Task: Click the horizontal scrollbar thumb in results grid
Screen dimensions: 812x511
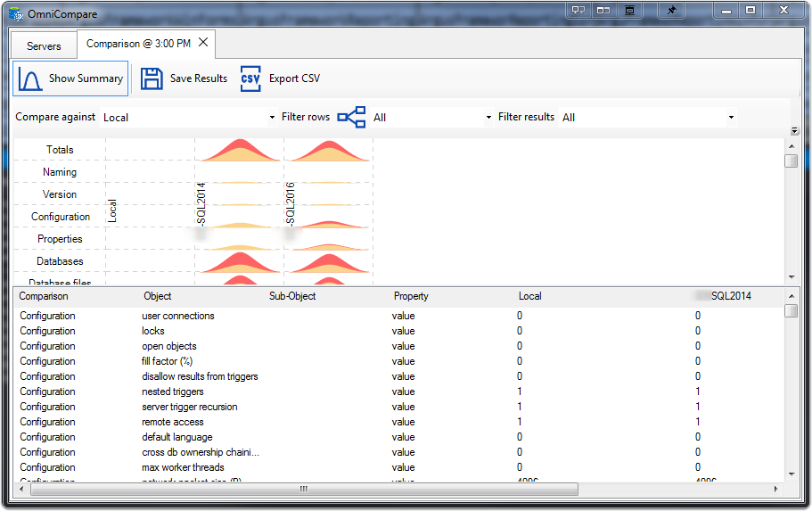Action: [304, 489]
